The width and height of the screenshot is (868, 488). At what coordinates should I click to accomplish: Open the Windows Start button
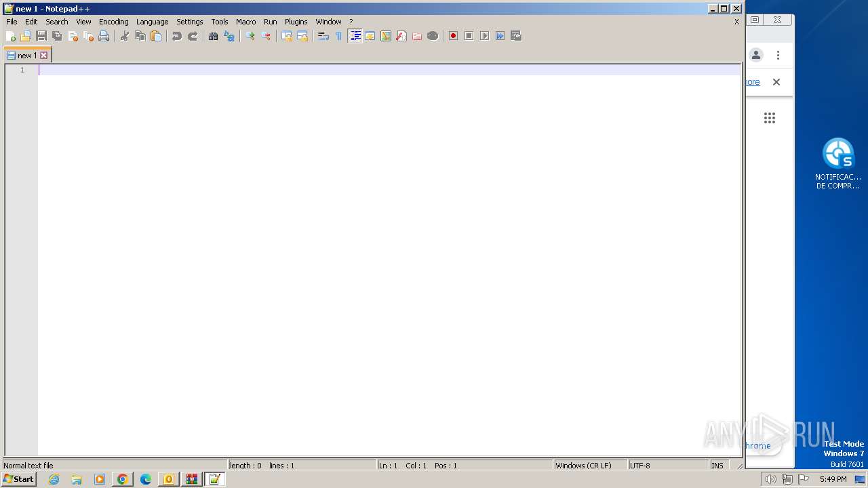point(18,479)
